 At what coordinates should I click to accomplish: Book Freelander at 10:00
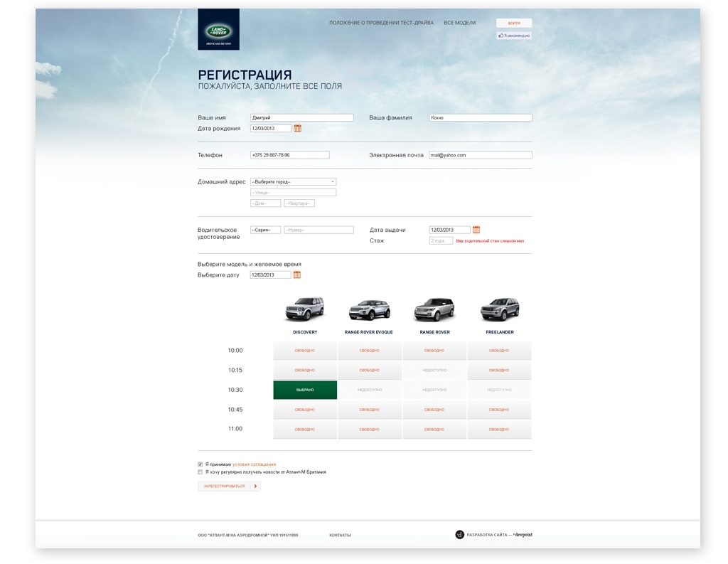(x=499, y=351)
